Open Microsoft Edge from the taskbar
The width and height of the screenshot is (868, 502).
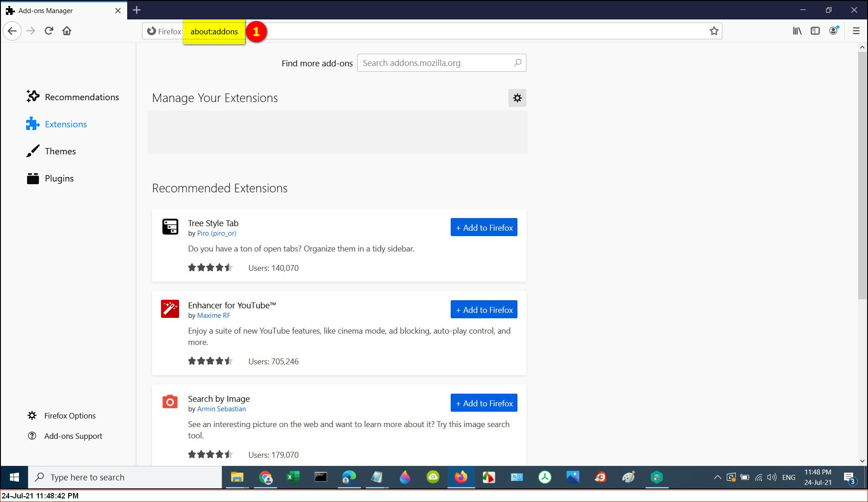[349, 477]
